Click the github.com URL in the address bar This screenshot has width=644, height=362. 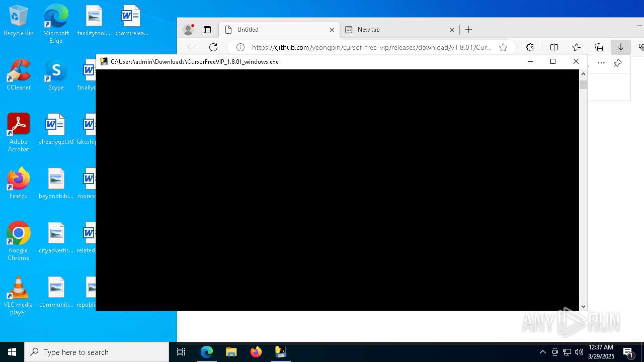372,47
